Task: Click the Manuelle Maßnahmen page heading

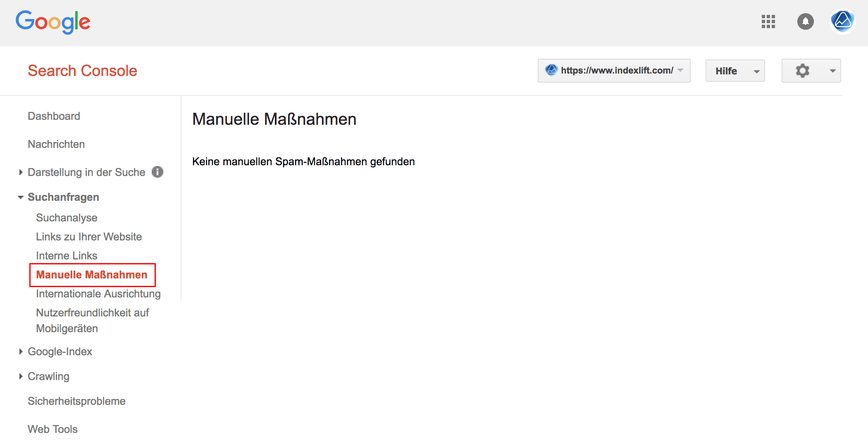Action: click(x=274, y=119)
